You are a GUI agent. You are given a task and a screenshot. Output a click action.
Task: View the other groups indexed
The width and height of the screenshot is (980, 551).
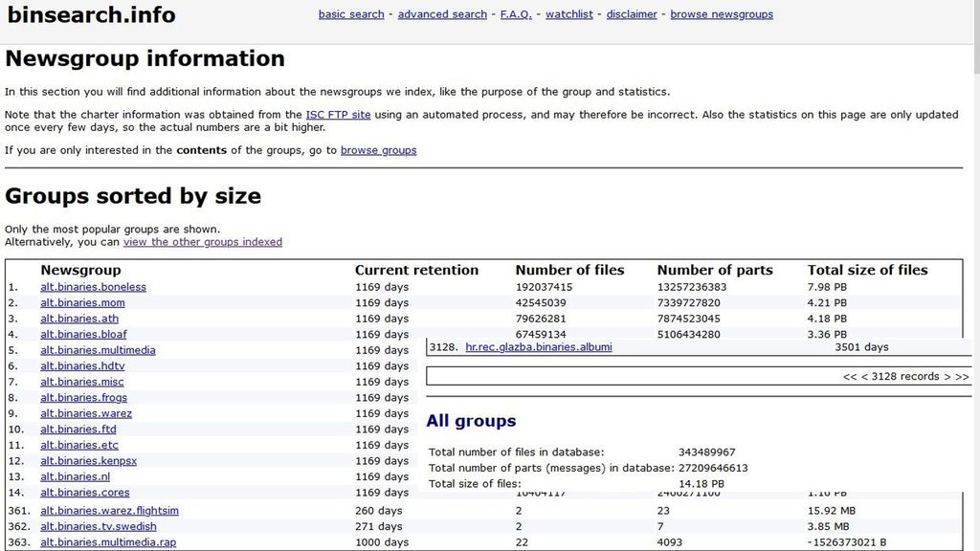[x=203, y=241]
